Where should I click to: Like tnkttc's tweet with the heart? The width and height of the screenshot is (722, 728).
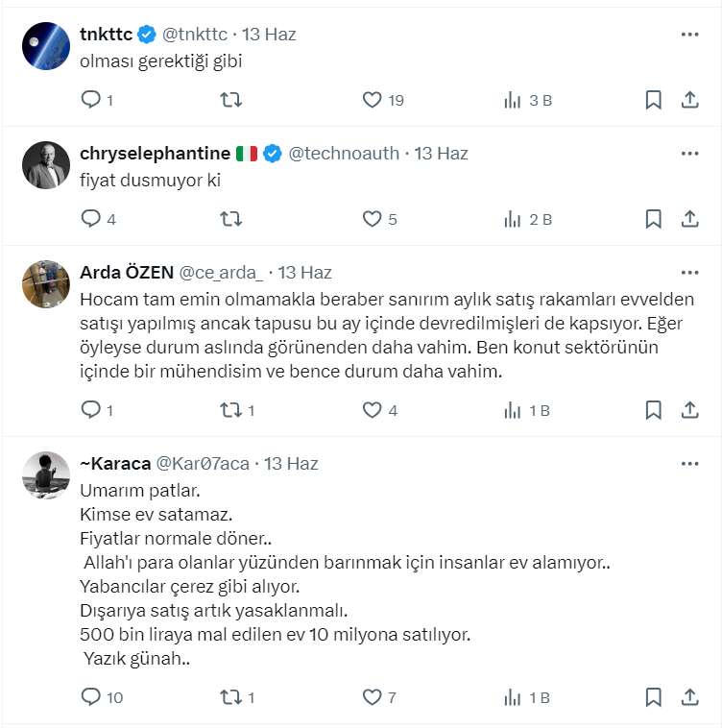(x=373, y=100)
